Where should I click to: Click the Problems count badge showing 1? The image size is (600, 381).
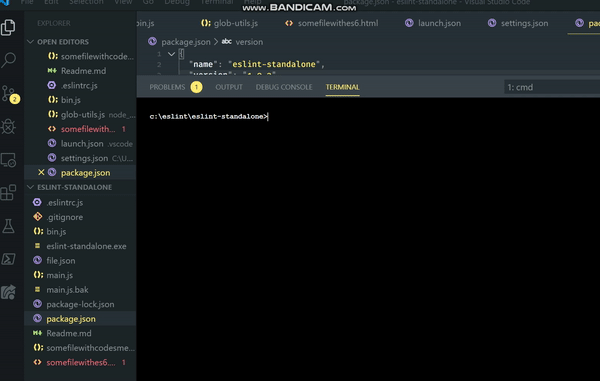tap(196, 87)
